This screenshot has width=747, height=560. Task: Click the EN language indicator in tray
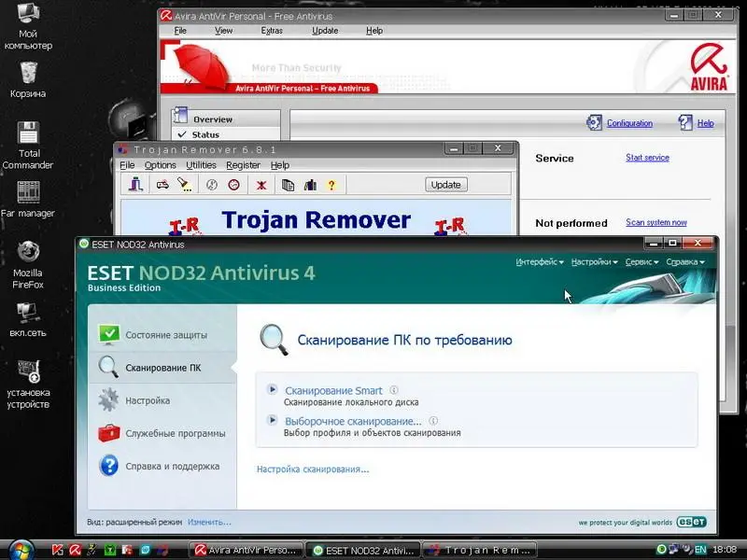(x=700, y=550)
